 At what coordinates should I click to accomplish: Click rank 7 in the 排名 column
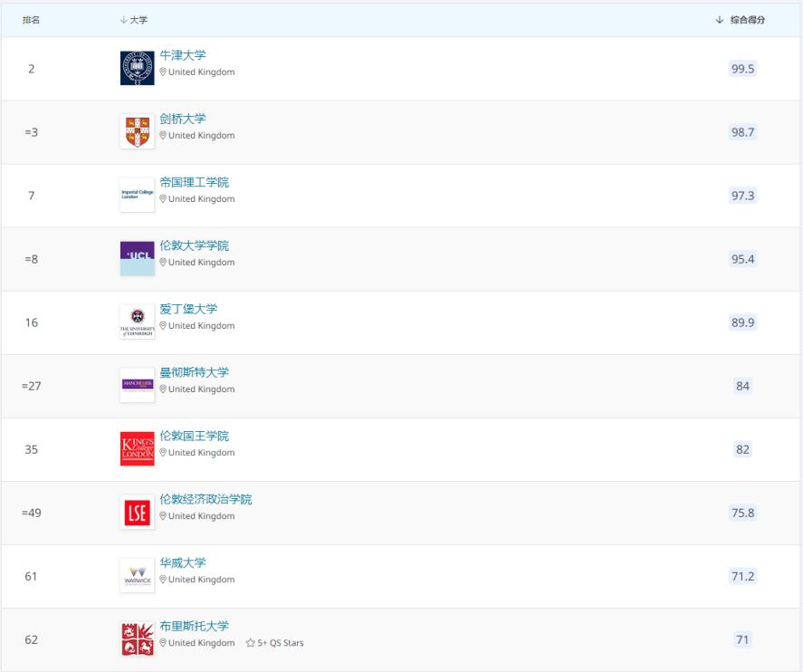click(32, 196)
